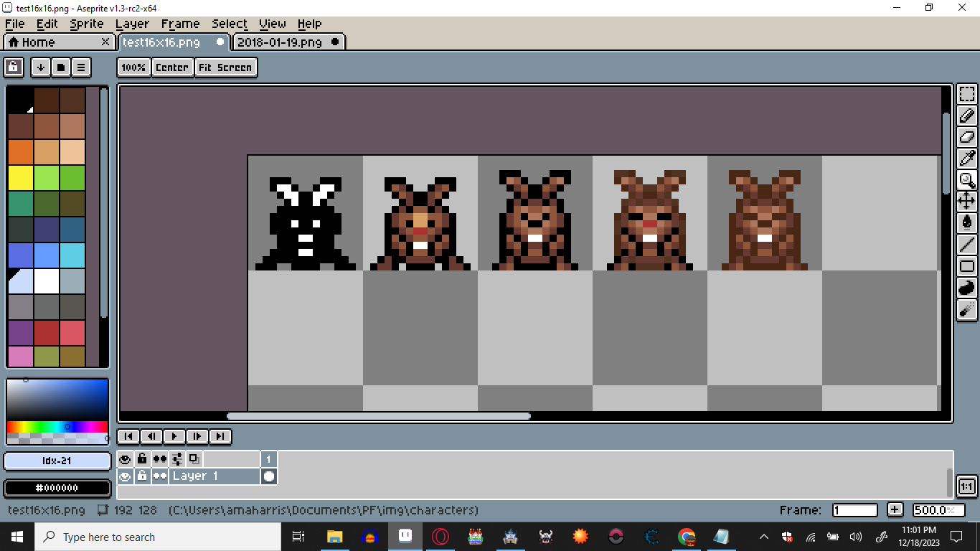Open the palette options hamburger menu
Screen dimensions: 980x551
point(81,67)
